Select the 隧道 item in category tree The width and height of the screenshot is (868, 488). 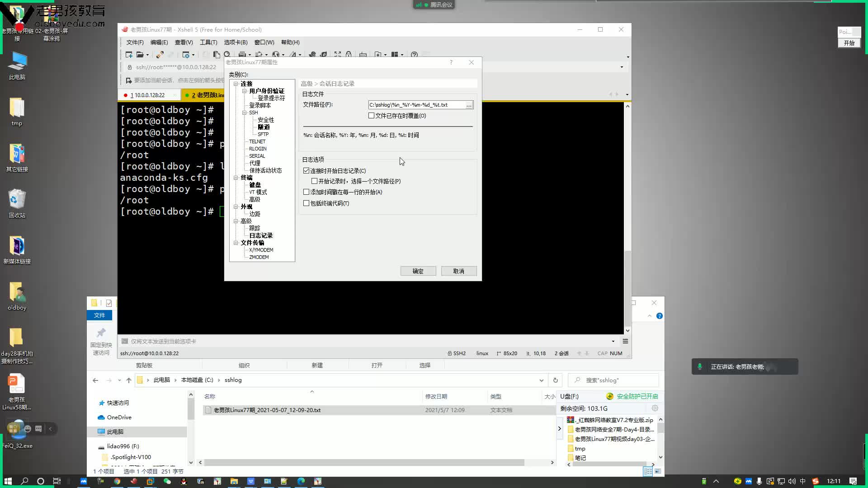click(264, 127)
